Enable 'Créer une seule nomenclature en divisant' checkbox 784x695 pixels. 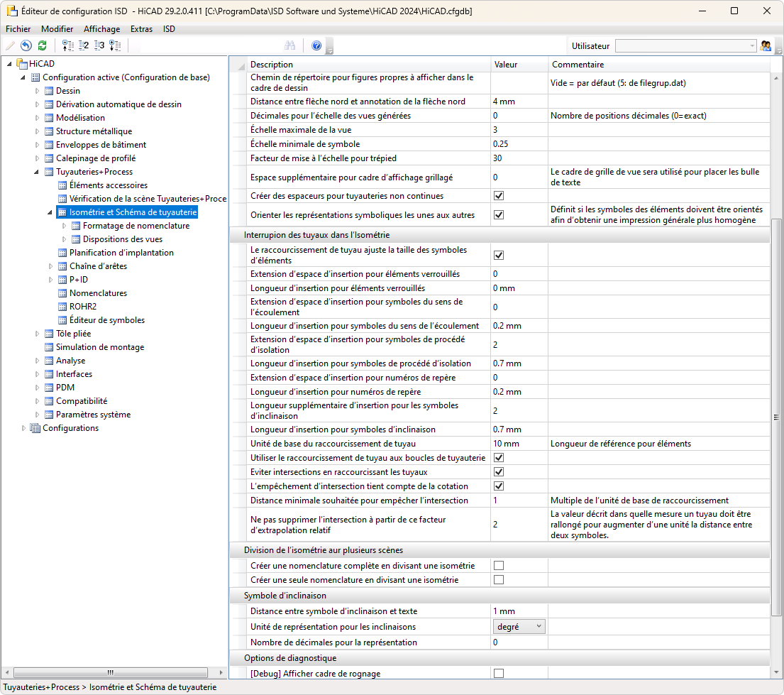[499, 580]
